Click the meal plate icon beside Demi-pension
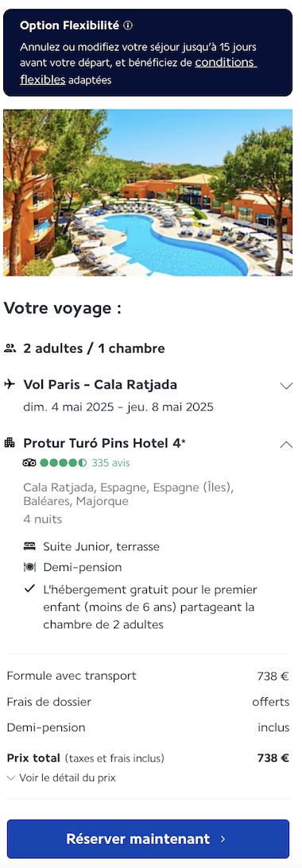The width and height of the screenshot is (302, 868). coord(29,567)
